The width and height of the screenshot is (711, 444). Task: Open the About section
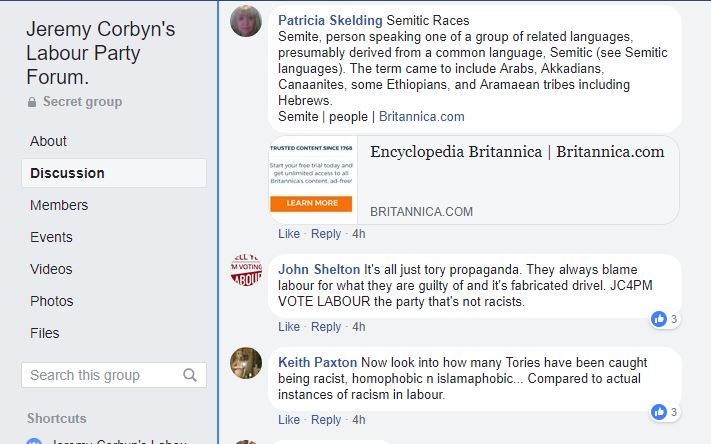(x=48, y=141)
